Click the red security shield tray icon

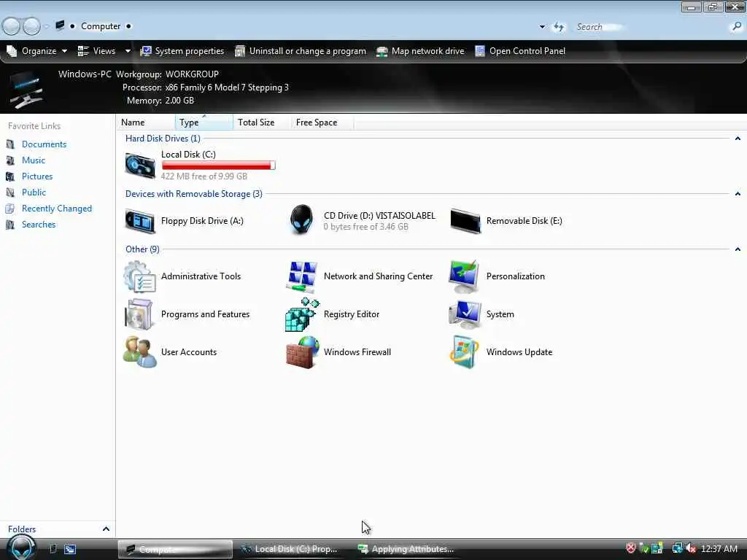point(631,548)
